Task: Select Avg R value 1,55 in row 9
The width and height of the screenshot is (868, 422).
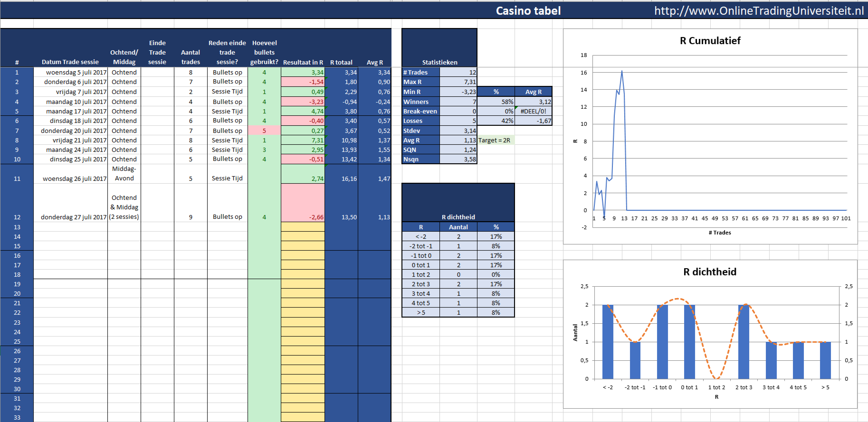Action: pos(374,150)
